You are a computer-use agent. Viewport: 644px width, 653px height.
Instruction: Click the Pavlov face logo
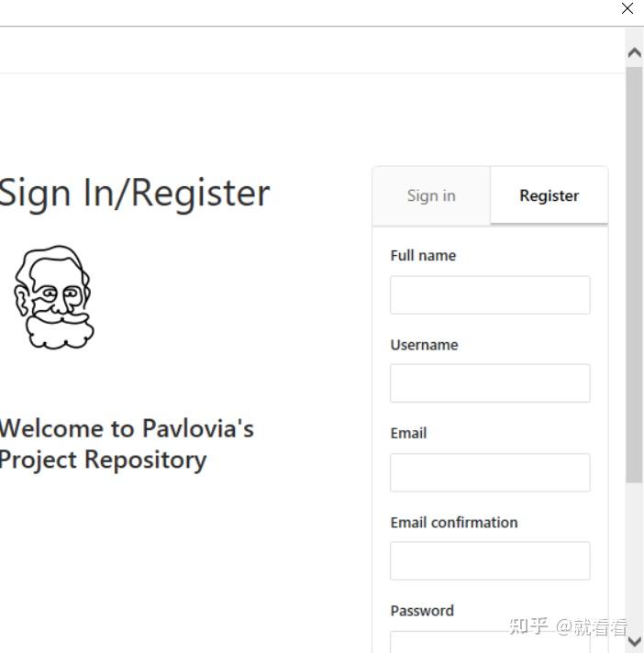point(53,297)
